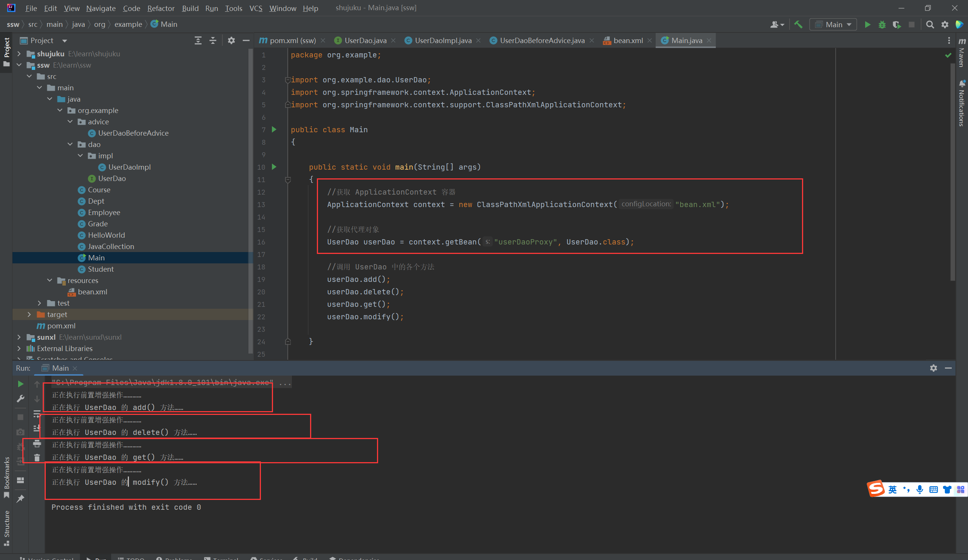This screenshot has width=968, height=560.
Task: Clear console output with the trash icon
Action: [37, 458]
